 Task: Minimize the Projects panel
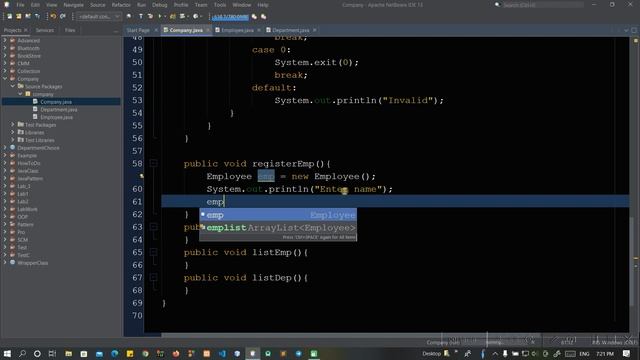[116, 31]
